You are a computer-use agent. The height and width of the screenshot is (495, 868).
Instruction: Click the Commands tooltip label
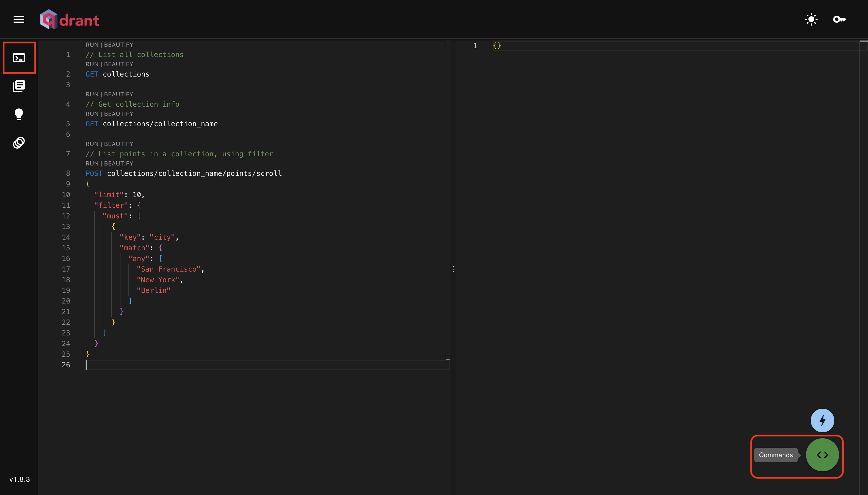pyautogui.click(x=776, y=455)
